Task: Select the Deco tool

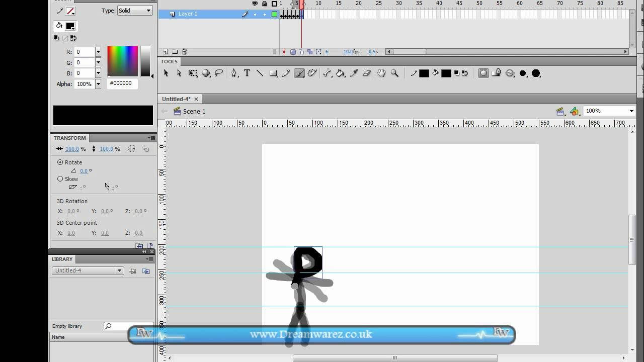Action: pos(312,73)
